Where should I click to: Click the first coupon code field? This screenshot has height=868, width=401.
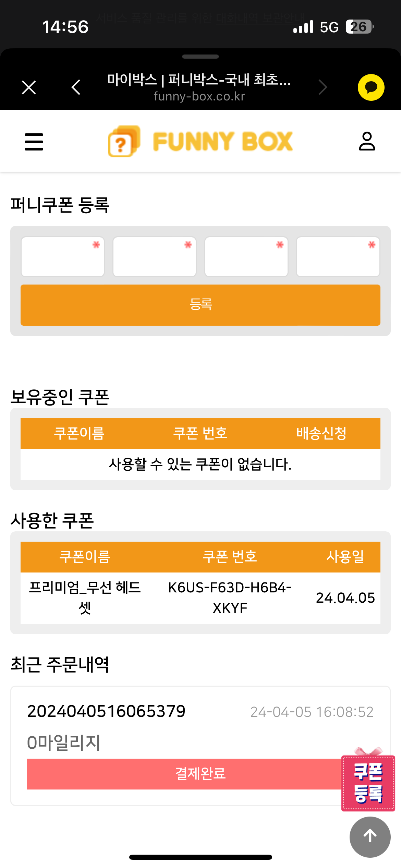tap(63, 257)
